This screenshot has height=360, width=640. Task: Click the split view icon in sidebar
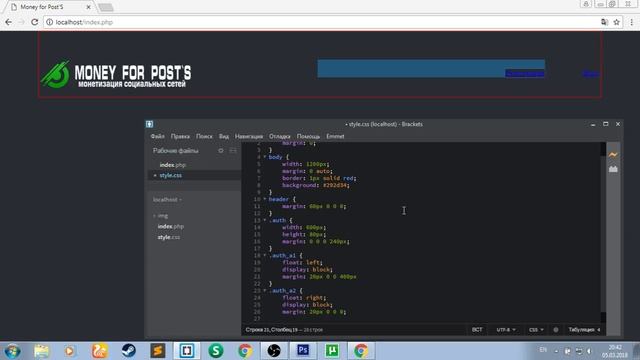coord(233,151)
